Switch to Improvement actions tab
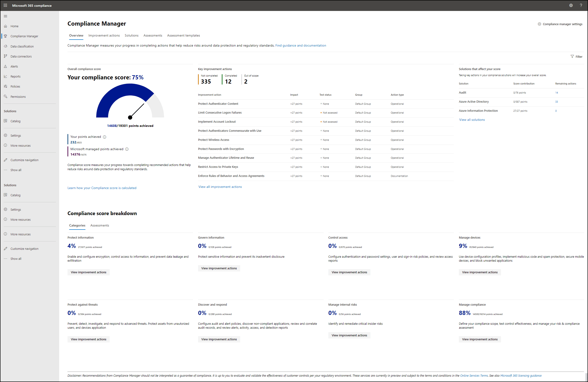 click(104, 35)
